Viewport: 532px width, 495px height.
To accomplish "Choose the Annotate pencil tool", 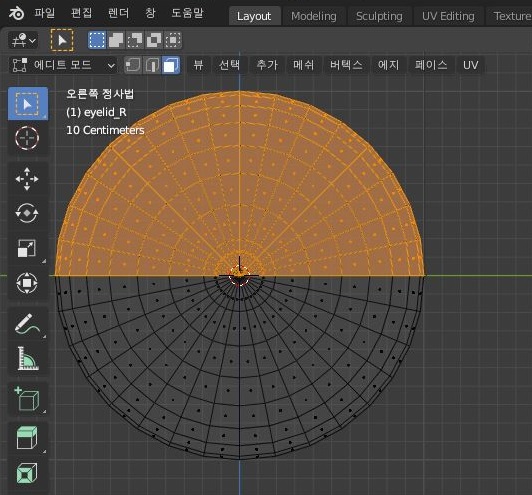I will click(27, 323).
